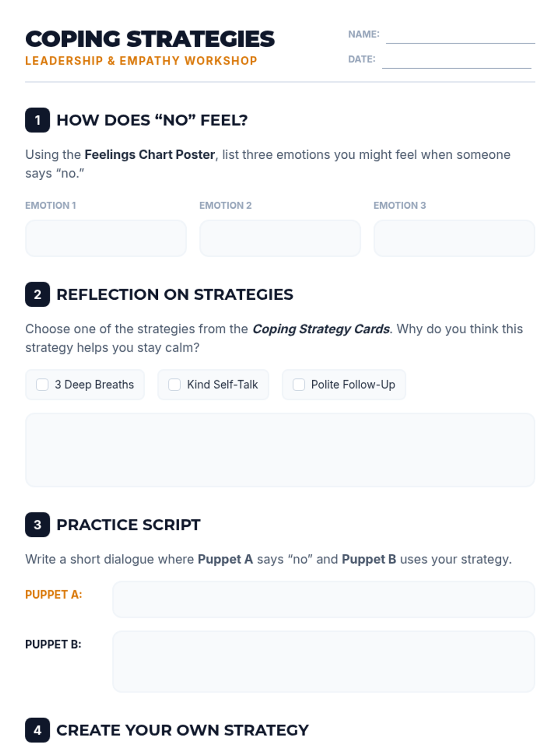560x747 pixels.
Task: Click the Emotion 3 text box
Action: tap(454, 239)
